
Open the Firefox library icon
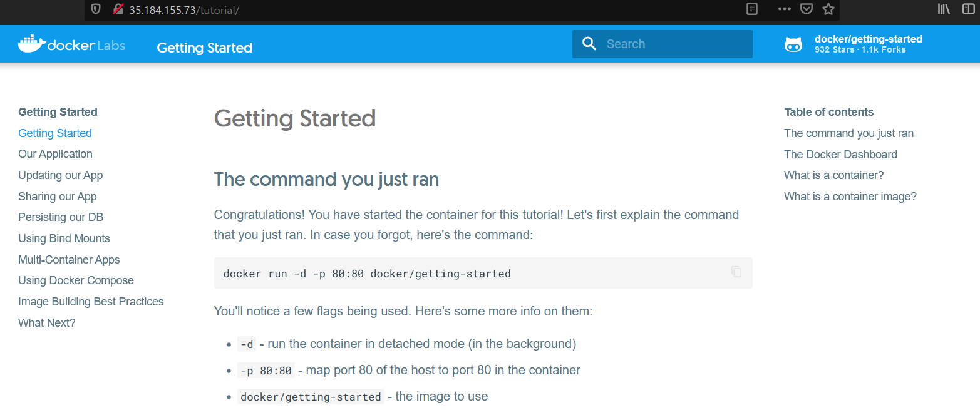pyautogui.click(x=944, y=9)
